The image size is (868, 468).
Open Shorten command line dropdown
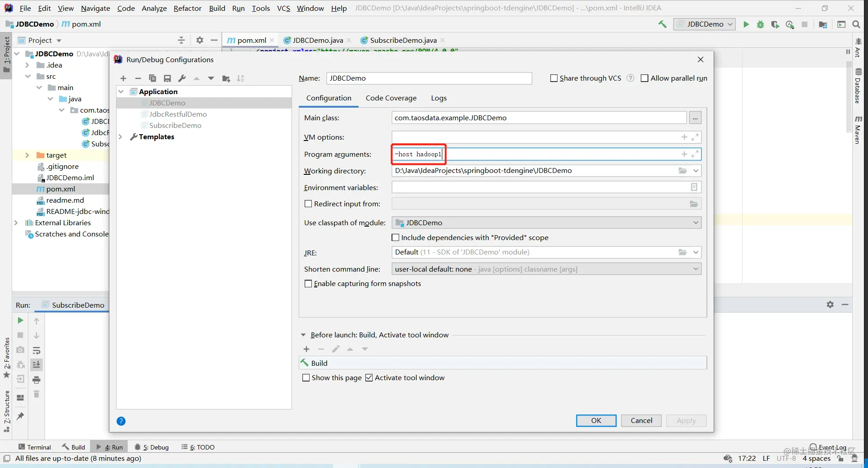point(546,269)
